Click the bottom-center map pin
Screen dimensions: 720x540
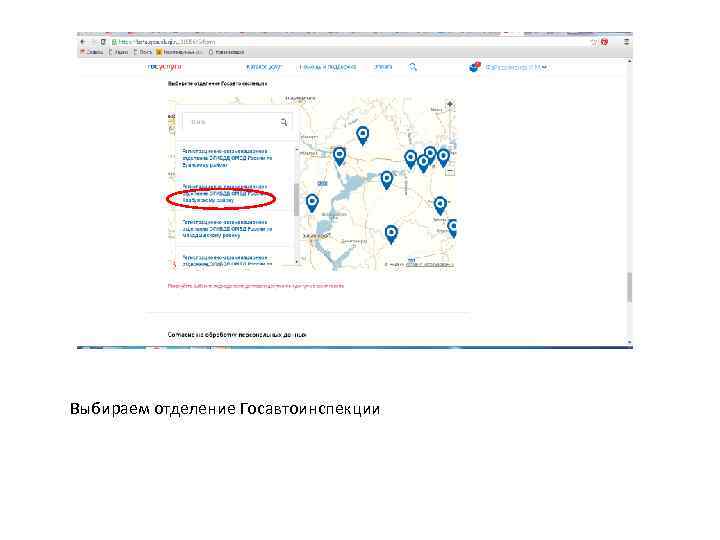[x=391, y=234]
